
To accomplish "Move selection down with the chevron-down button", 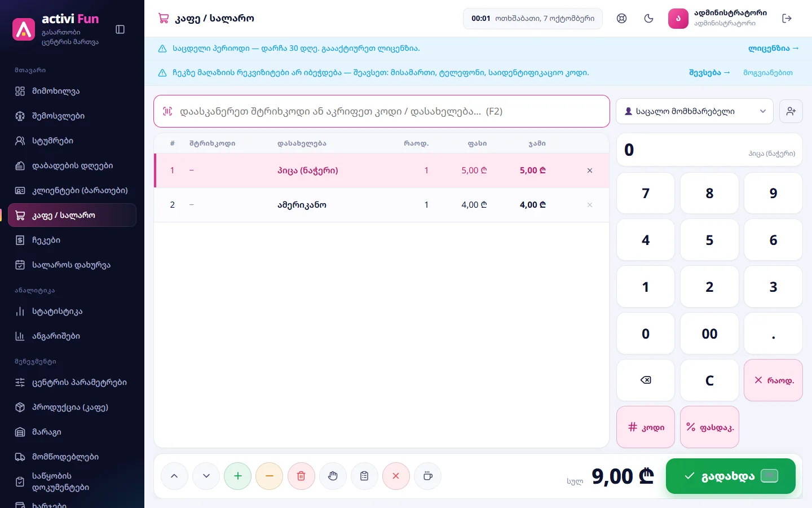I will coord(206,476).
